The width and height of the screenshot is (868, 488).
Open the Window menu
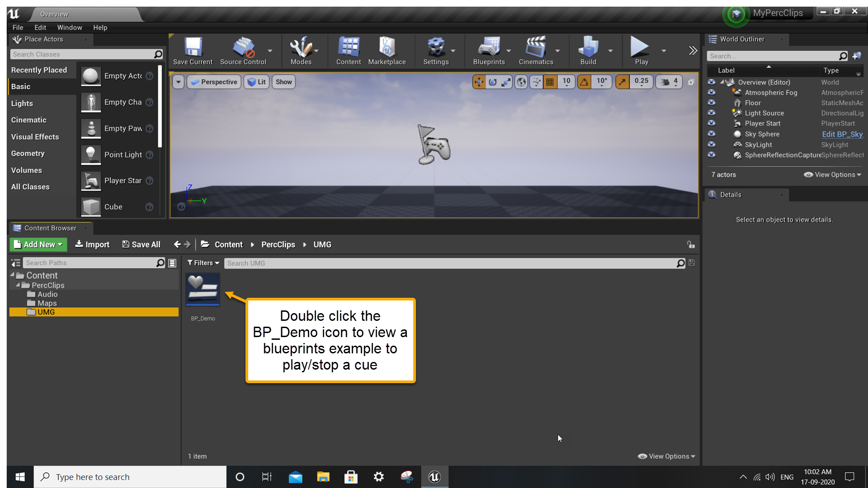70,28
